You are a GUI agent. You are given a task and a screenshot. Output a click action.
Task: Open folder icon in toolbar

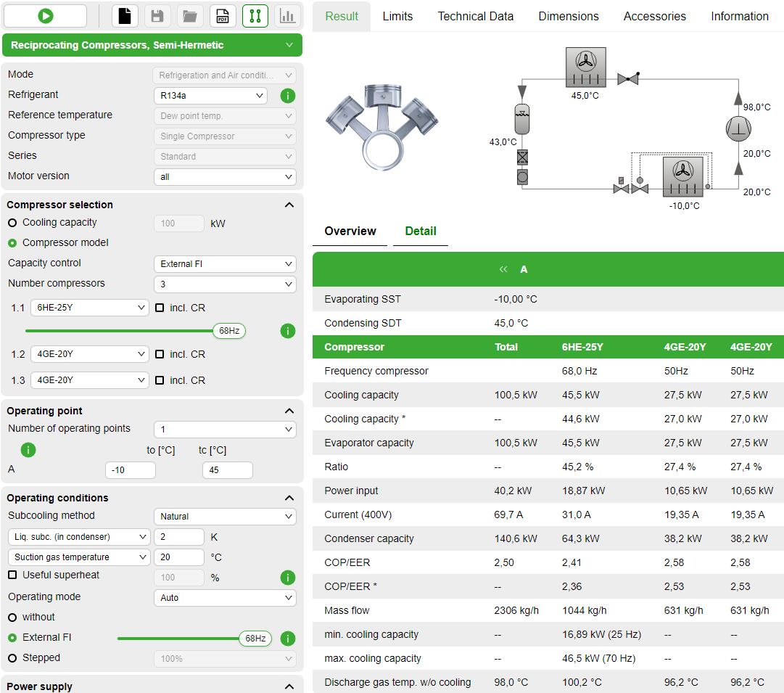[189, 16]
